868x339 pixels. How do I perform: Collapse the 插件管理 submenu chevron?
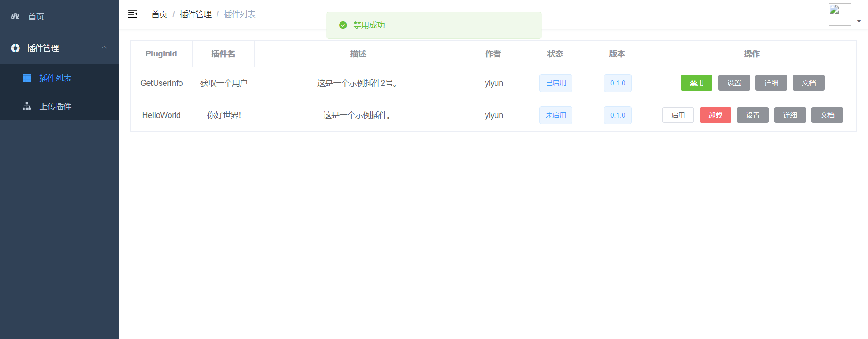coord(104,47)
